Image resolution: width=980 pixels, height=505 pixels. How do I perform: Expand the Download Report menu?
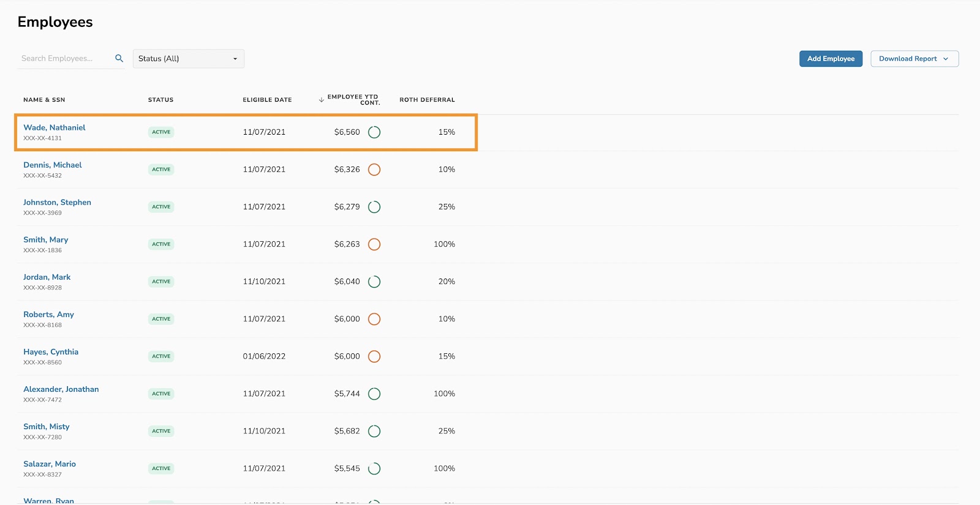tap(914, 59)
